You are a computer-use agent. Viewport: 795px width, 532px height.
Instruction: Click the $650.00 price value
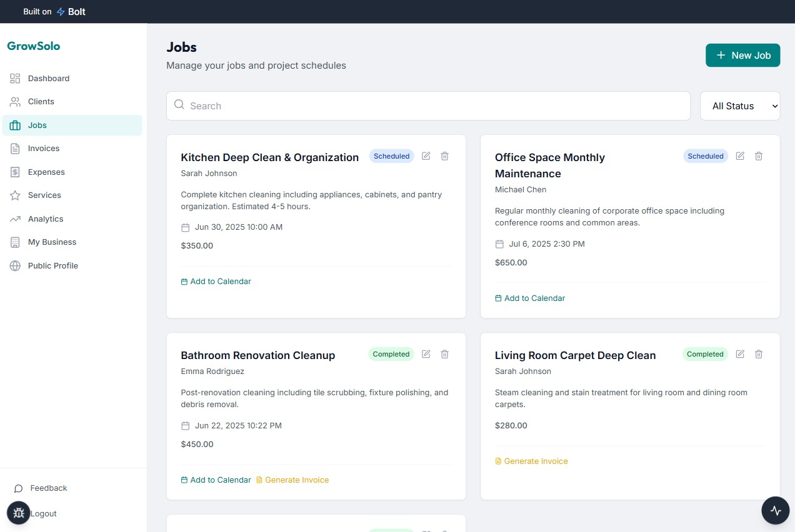pos(511,263)
